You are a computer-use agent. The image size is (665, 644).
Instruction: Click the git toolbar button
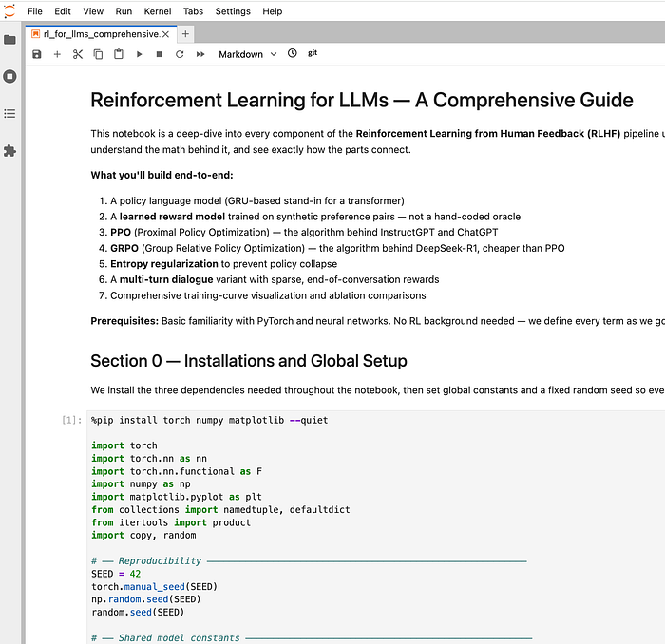pos(313,53)
